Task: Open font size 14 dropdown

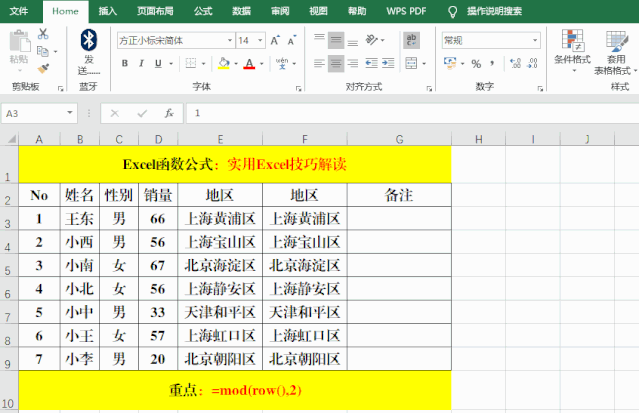Action: pos(260,40)
